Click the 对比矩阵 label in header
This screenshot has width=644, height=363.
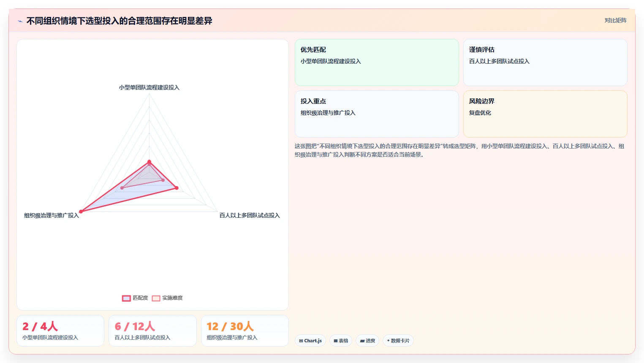(x=615, y=20)
